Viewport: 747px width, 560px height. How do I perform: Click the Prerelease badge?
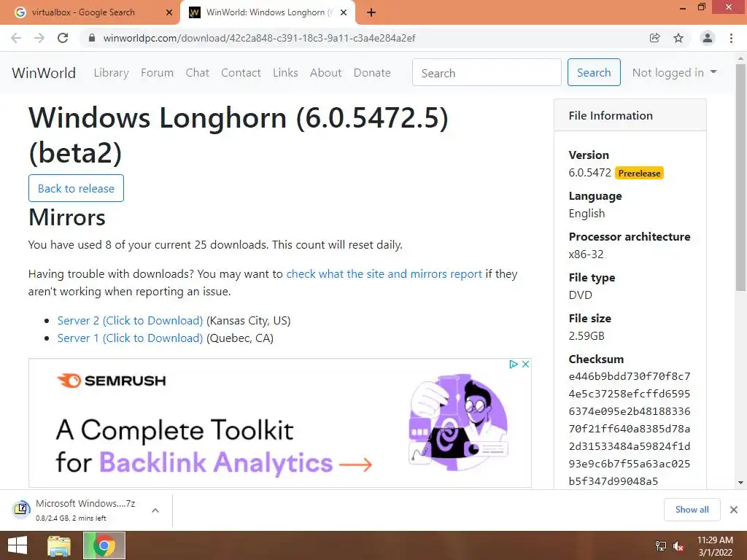[639, 174]
